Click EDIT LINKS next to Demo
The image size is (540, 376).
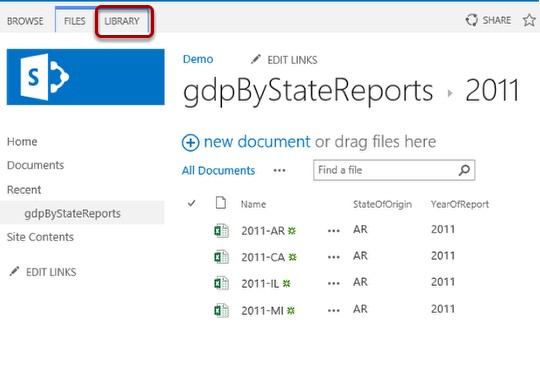(292, 60)
